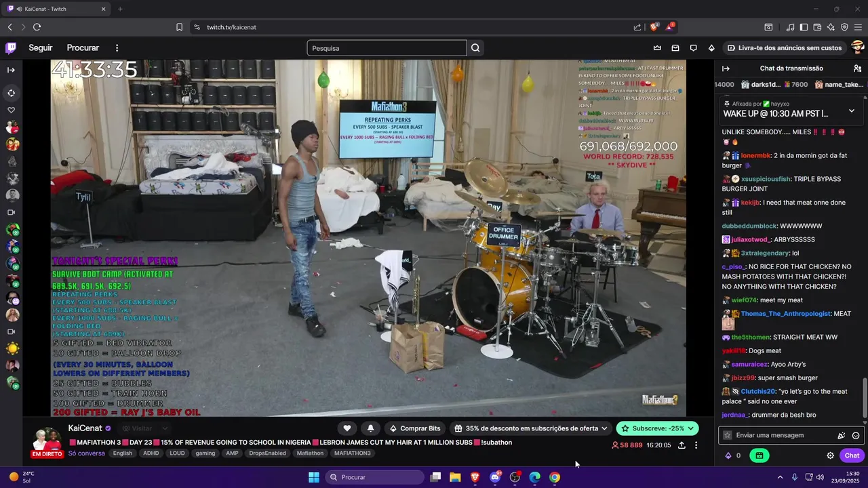Click the taskbar Procurar search box
The image size is (868, 488).
point(375,477)
